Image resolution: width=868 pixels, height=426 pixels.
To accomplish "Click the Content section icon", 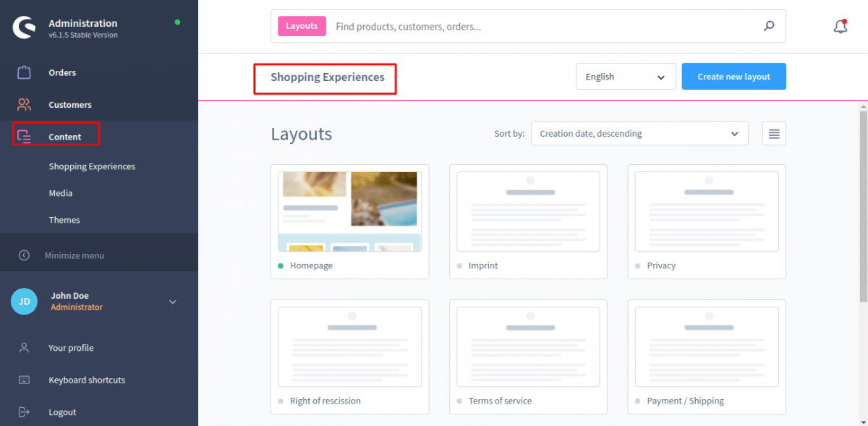I will pos(24,137).
